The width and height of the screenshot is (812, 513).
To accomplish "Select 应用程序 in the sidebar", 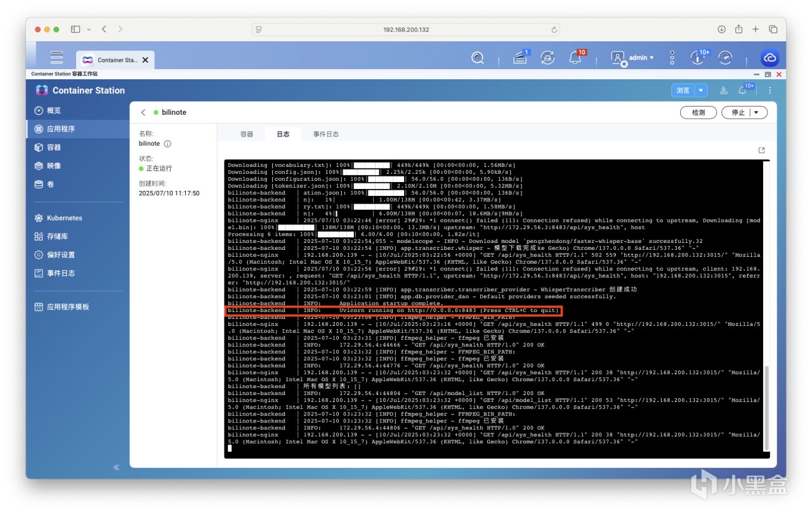I will 78,129.
